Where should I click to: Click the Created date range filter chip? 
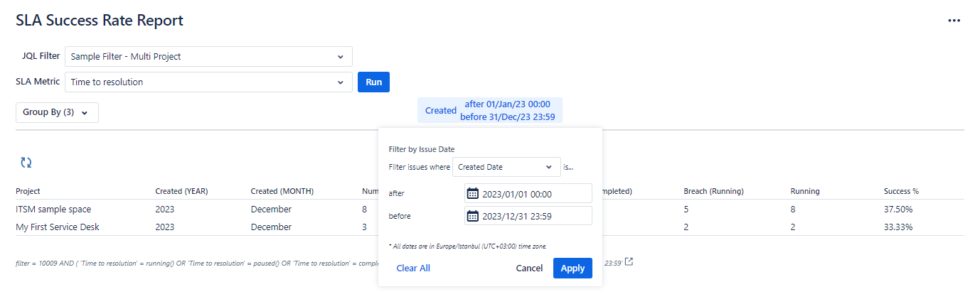coord(489,110)
